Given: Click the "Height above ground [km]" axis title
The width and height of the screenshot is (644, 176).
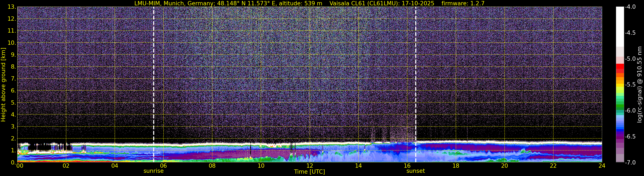Looking at the screenshot, I should 3,85.
